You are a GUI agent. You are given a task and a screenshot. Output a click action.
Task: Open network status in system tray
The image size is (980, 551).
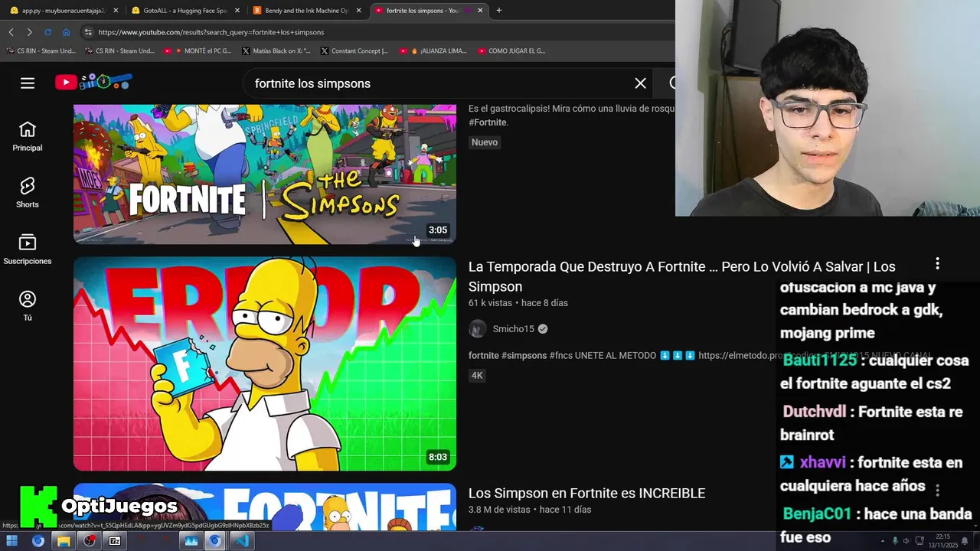(919, 541)
